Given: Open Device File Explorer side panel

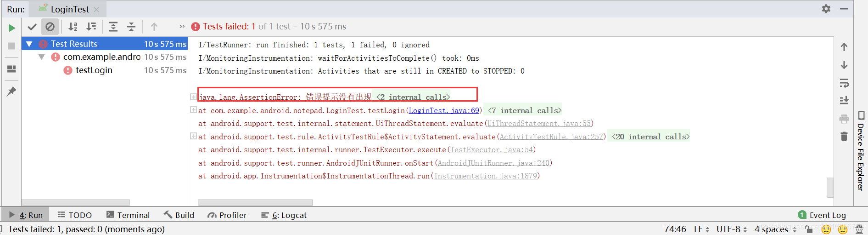Looking at the screenshot, I should point(861,150).
